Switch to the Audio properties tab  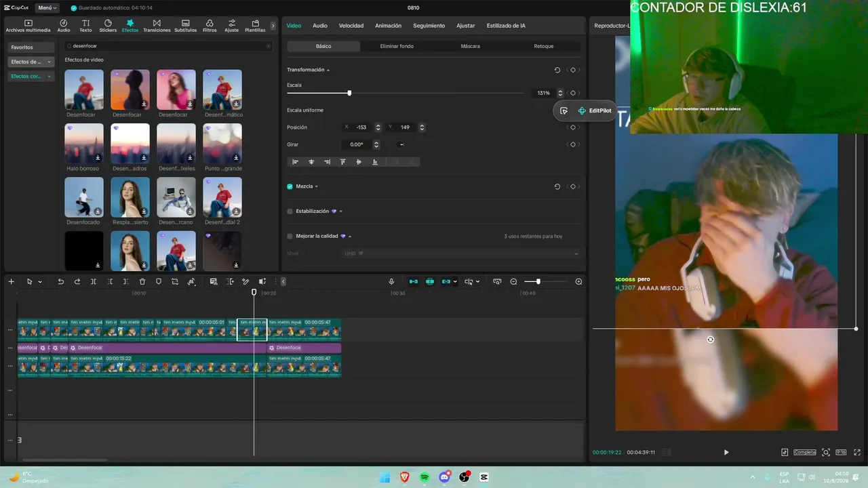pos(320,26)
